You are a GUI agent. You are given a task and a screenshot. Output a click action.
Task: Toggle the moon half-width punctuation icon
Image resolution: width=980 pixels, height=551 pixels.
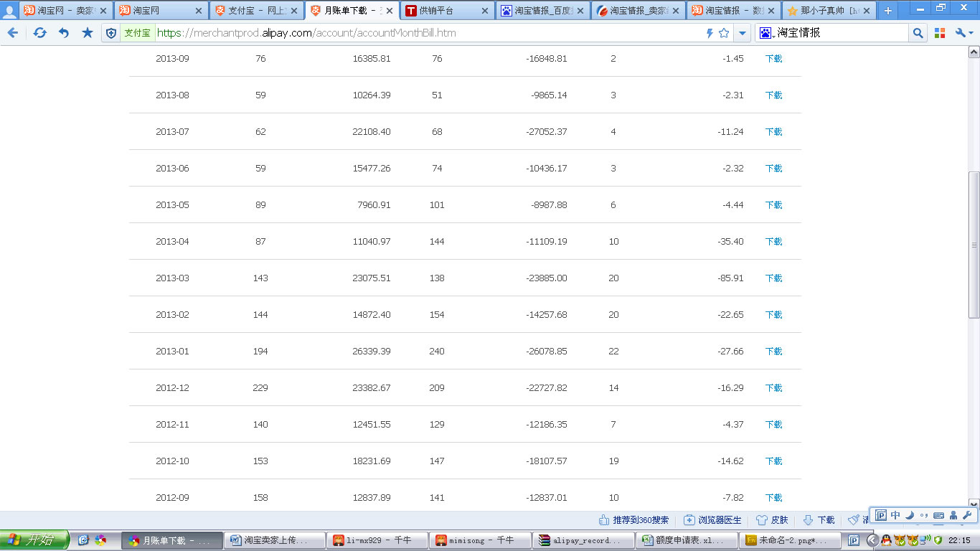[x=909, y=515]
